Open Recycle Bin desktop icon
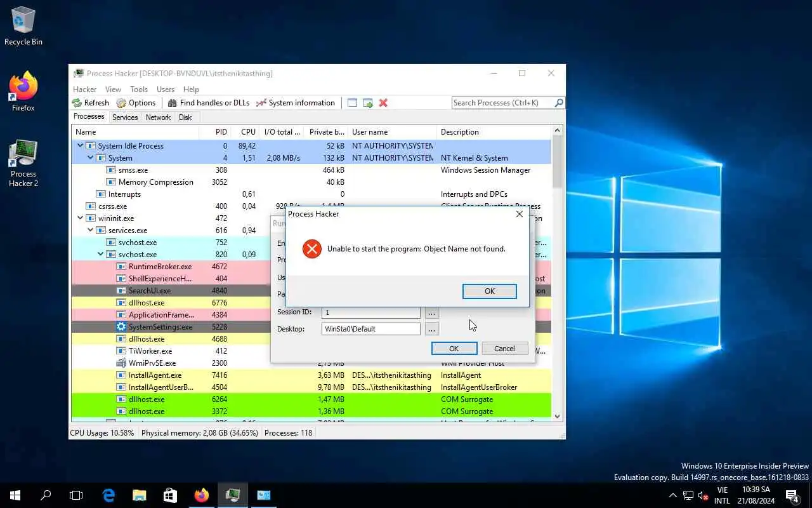The width and height of the screenshot is (812, 508). coord(23,26)
